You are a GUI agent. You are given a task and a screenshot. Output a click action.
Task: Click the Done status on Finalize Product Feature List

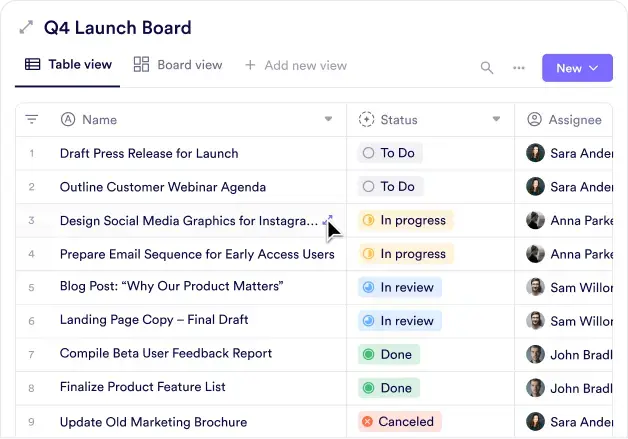pos(388,387)
